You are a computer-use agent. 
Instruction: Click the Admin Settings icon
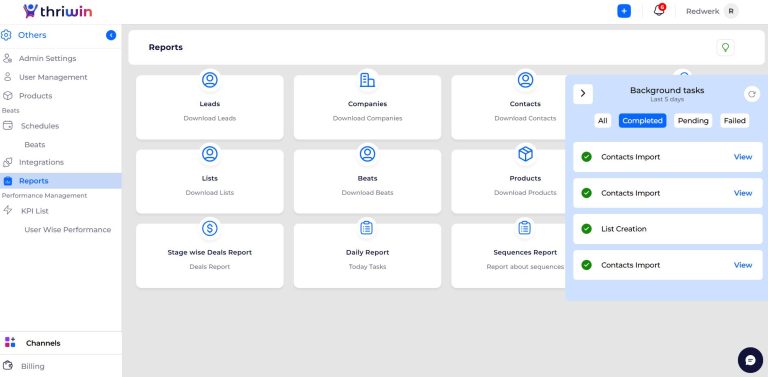tap(7, 58)
